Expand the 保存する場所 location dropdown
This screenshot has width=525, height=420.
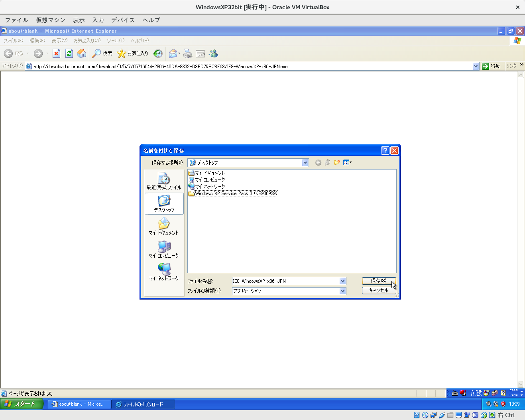pyautogui.click(x=305, y=163)
